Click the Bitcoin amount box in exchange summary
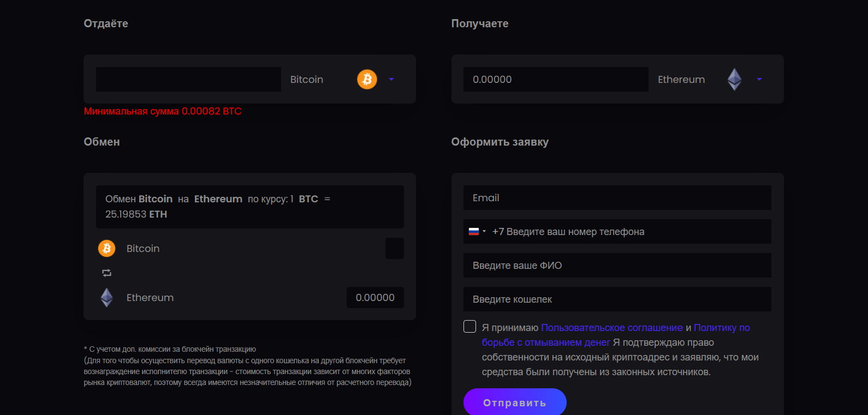This screenshot has width=868, height=415. tap(395, 248)
